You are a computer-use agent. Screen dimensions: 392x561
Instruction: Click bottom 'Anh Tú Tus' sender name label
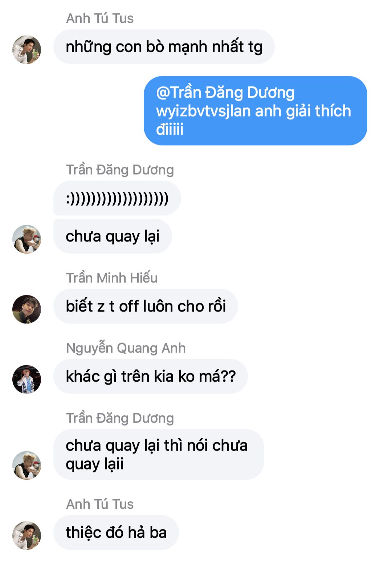(100, 504)
